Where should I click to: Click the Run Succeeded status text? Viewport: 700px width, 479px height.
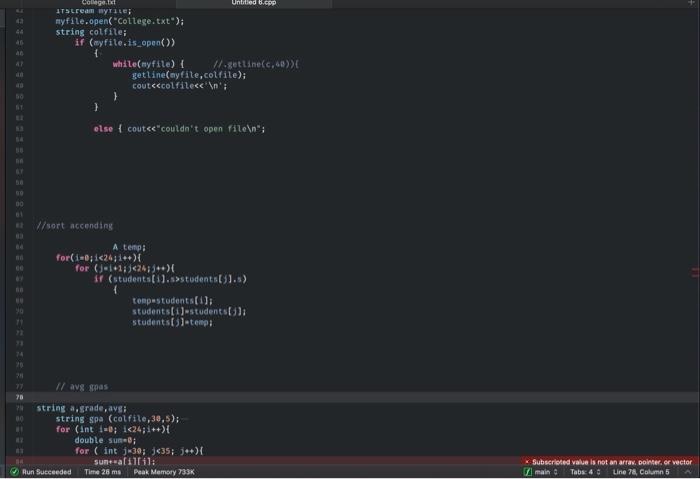click(46, 472)
